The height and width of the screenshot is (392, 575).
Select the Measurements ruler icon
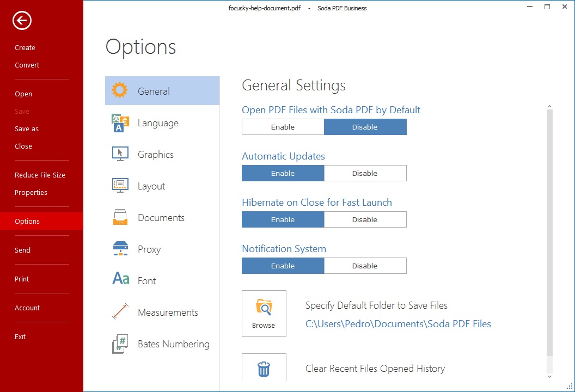pyautogui.click(x=120, y=312)
